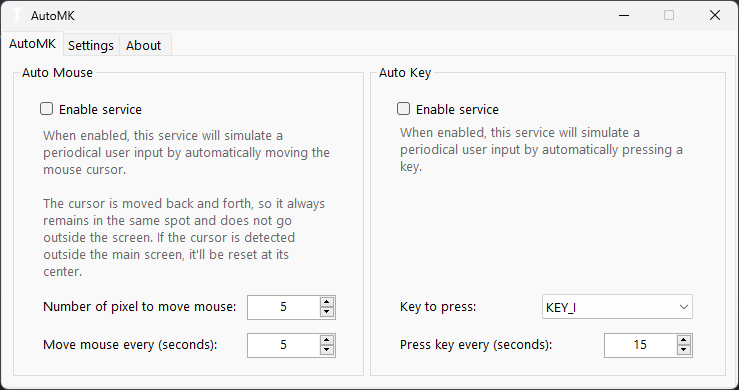Viewport: 739px width, 390px height.
Task: Click the press key seconds field
Action: tap(640, 345)
